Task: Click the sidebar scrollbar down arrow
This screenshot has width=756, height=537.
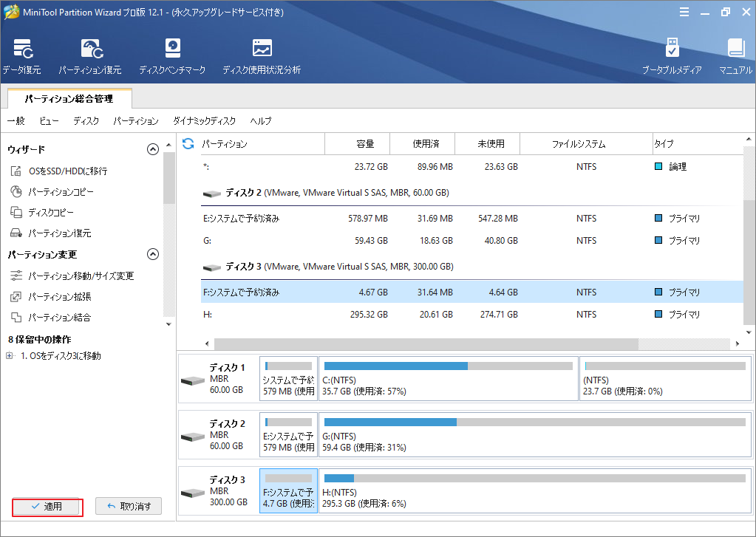Action: (x=168, y=324)
